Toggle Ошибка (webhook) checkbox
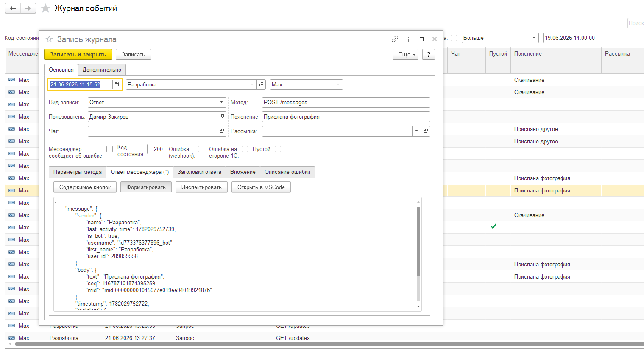The width and height of the screenshot is (644, 354). point(201,149)
